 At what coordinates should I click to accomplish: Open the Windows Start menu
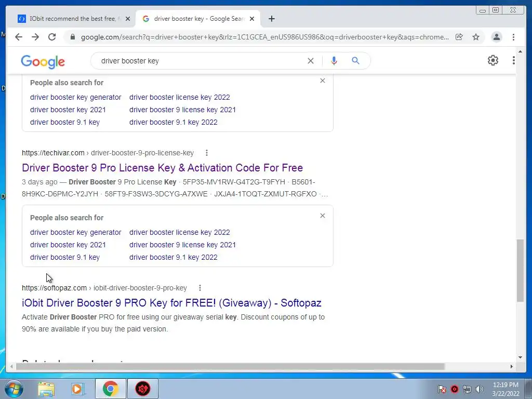[14, 389]
